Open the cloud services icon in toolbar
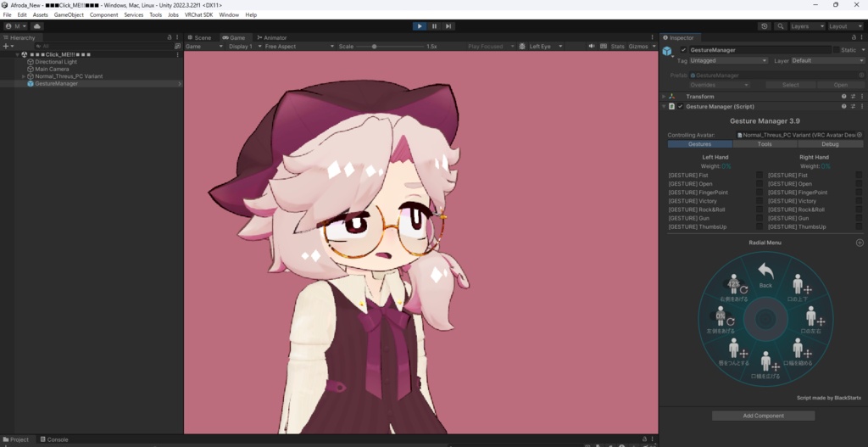 37,26
